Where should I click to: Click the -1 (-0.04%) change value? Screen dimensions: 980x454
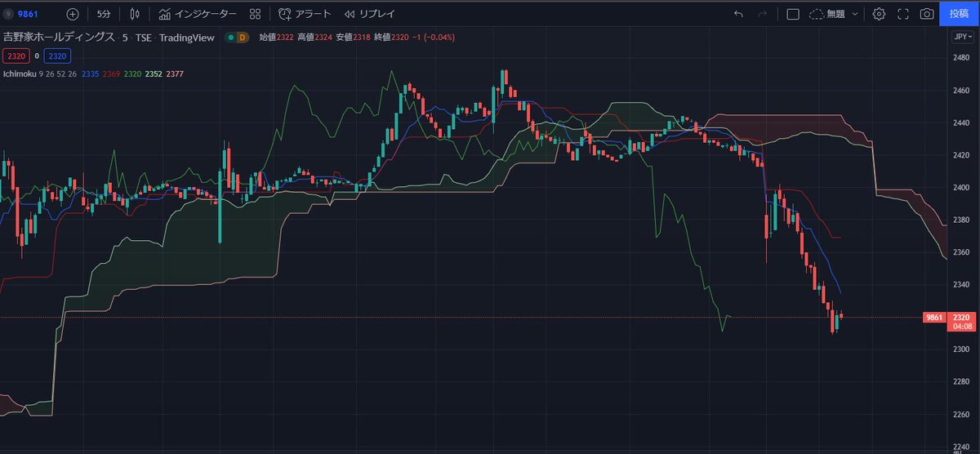tap(433, 38)
